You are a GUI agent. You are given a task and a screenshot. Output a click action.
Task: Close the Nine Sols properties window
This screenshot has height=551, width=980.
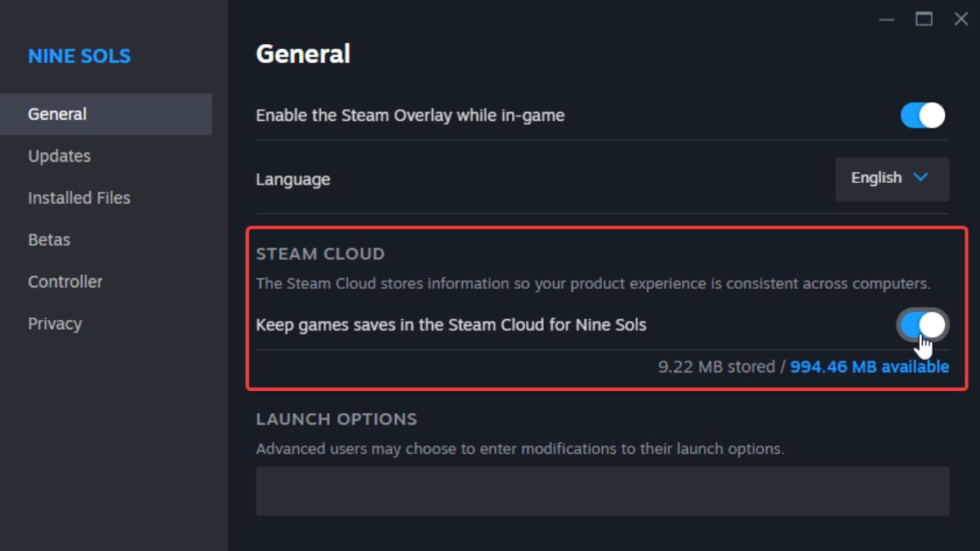961,20
